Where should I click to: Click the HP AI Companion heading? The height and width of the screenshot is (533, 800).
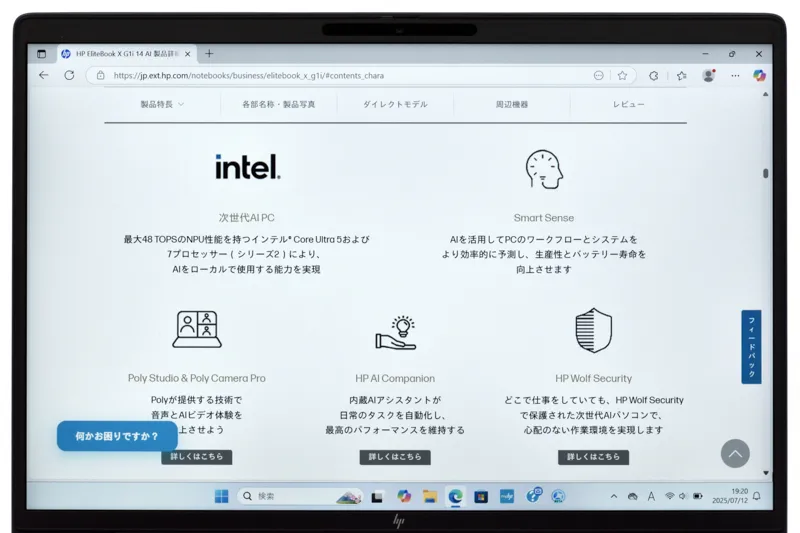click(x=395, y=378)
